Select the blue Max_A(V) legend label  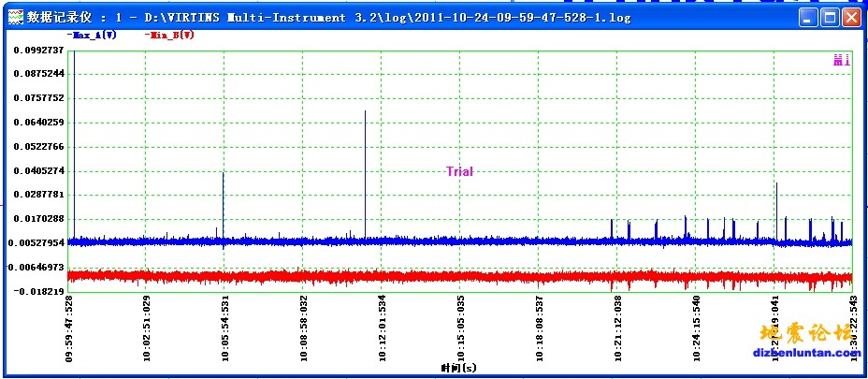[92, 35]
